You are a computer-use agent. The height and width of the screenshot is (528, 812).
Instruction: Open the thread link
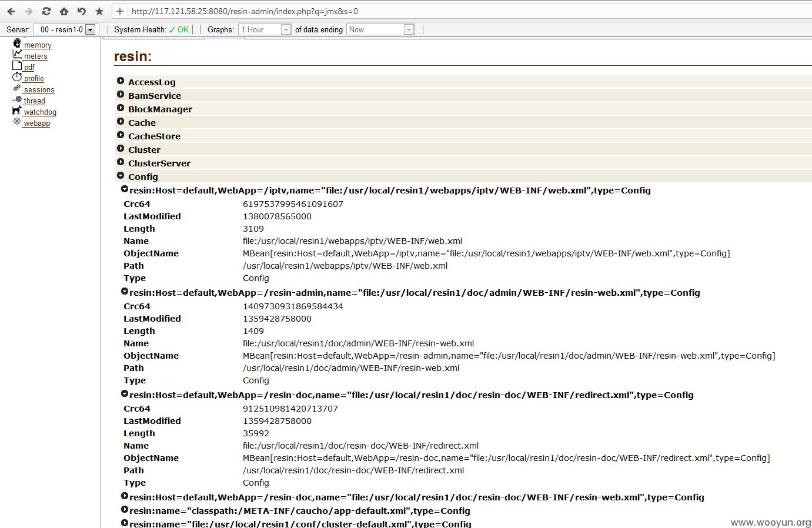pos(34,101)
